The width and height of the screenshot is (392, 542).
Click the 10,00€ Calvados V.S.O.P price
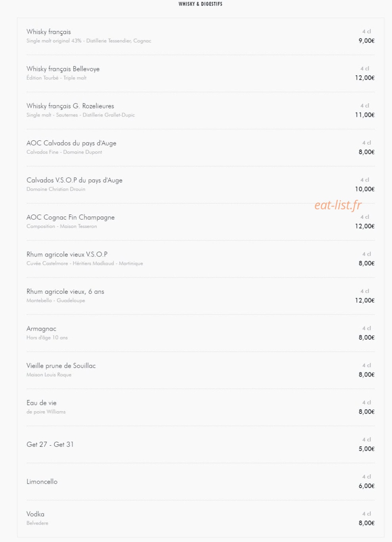pyautogui.click(x=365, y=189)
